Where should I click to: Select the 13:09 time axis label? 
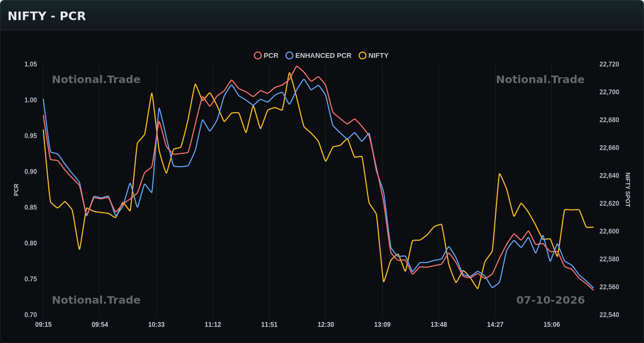pyautogui.click(x=382, y=325)
